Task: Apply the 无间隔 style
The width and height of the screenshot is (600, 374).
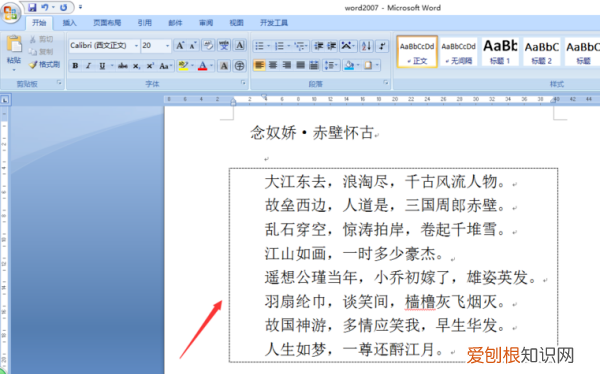Action: 458,52
